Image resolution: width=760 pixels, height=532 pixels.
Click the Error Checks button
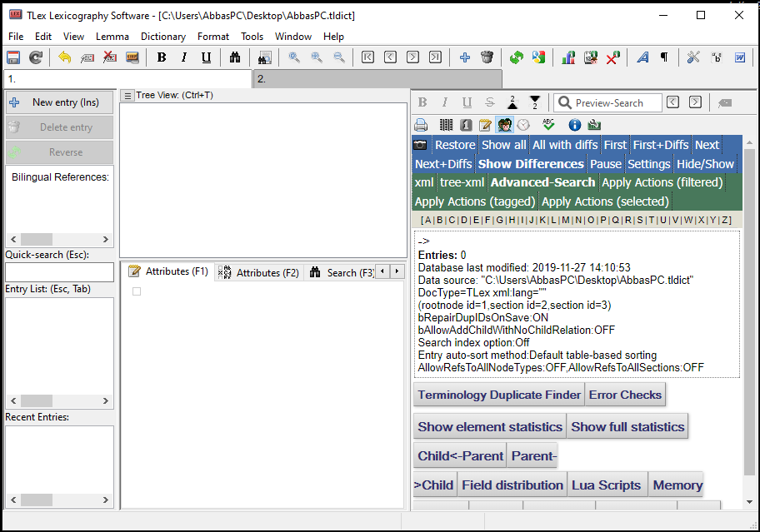[625, 395]
